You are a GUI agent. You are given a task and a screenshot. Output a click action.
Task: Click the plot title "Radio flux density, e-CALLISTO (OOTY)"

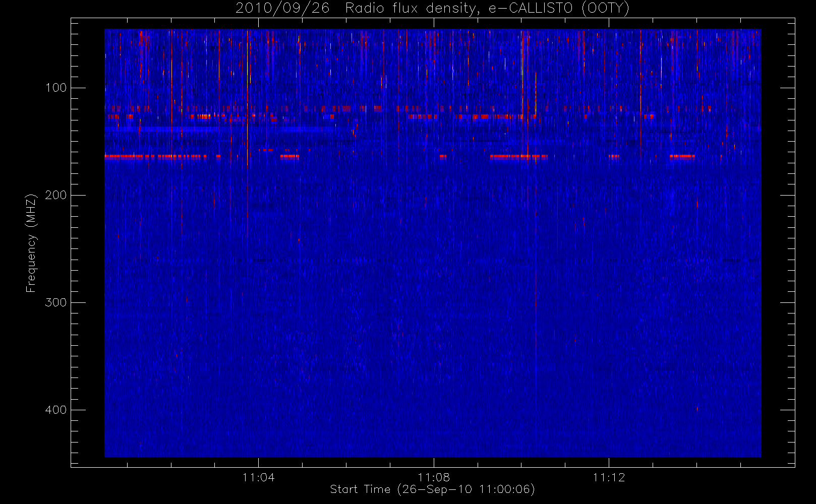pyautogui.click(x=487, y=9)
